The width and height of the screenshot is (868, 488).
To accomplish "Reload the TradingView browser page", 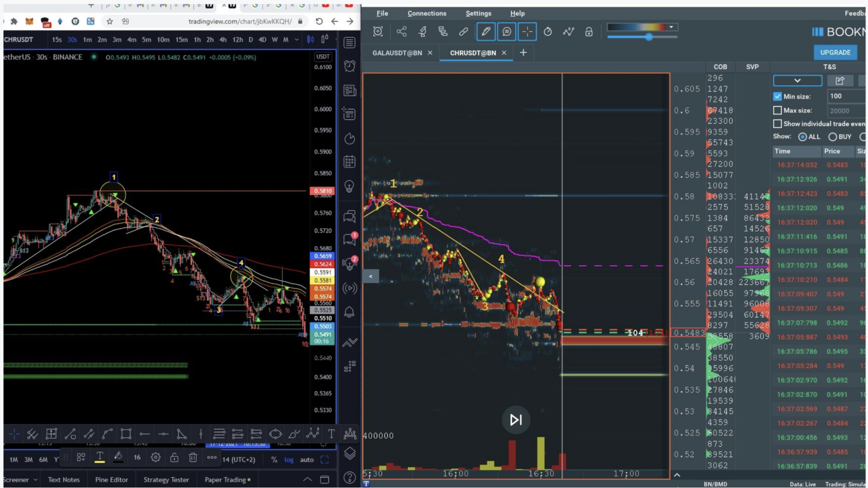I will (x=319, y=21).
